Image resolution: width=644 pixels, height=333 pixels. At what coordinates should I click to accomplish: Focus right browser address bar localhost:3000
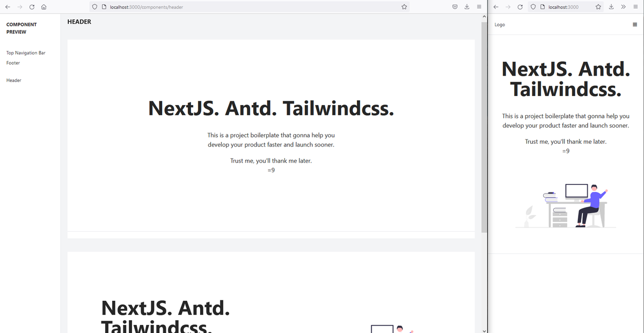pos(563,7)
